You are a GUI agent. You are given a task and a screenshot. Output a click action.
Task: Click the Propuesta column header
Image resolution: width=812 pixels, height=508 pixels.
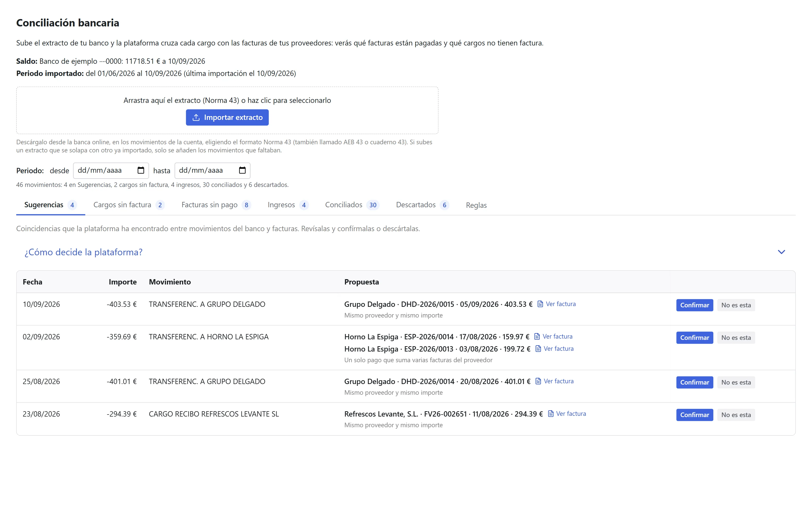click(361, 282)
